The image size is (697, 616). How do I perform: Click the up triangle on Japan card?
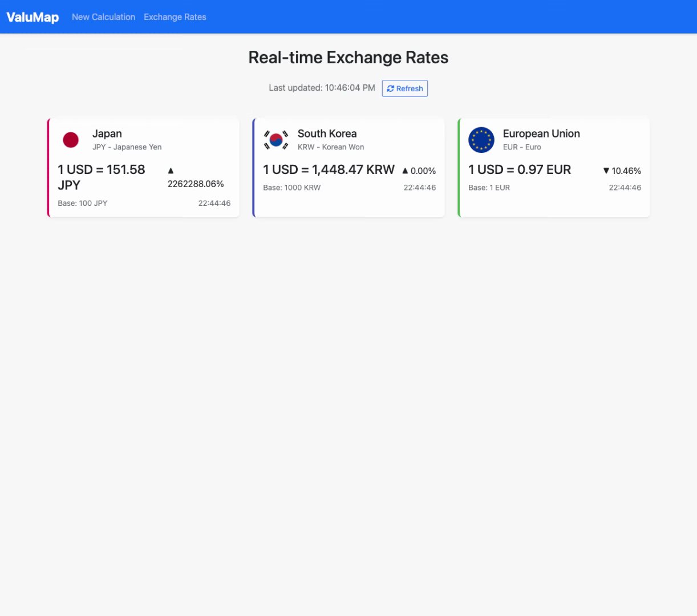[x=171, y=171]
